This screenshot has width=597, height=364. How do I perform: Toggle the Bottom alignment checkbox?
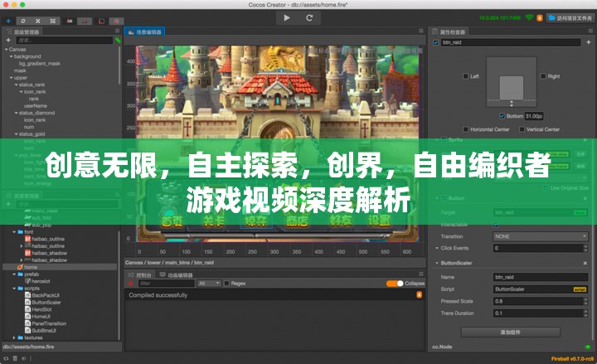502,116
